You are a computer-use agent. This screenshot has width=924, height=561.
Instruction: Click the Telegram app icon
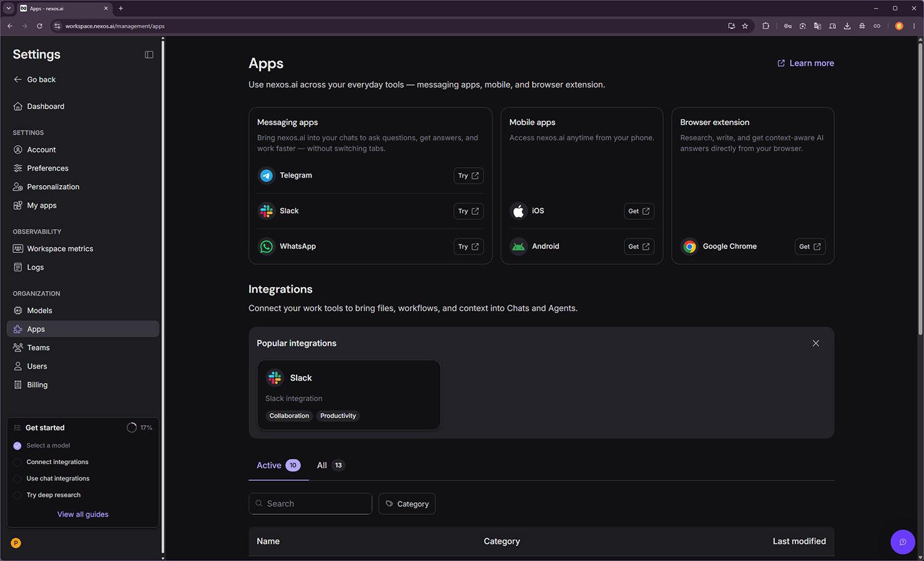267,175
